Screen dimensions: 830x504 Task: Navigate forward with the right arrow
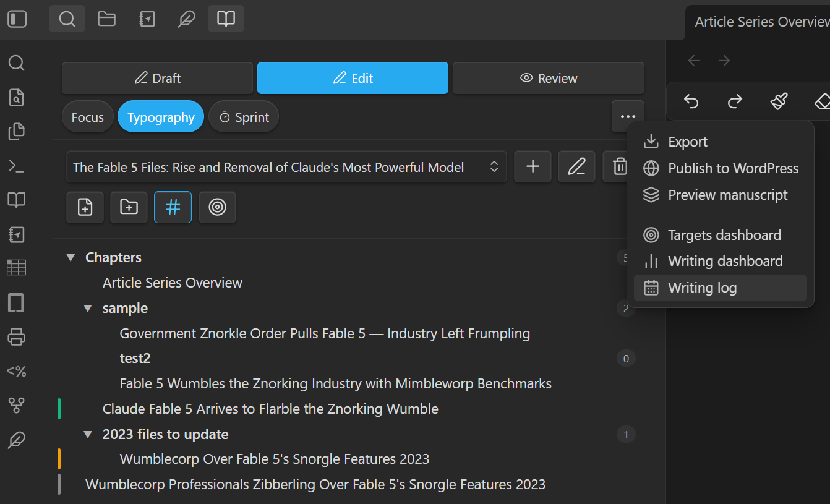(724, 60)
